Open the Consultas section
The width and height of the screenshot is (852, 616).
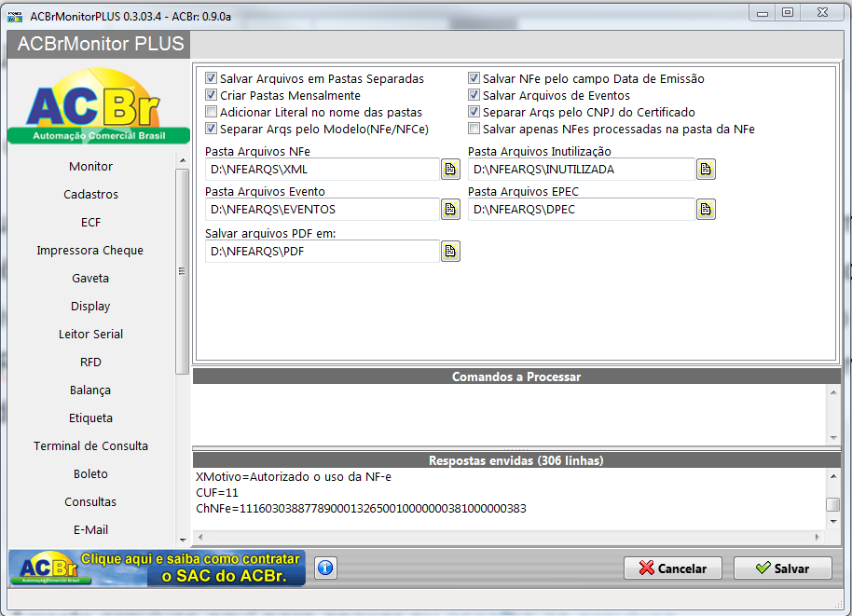coord(90,502)
